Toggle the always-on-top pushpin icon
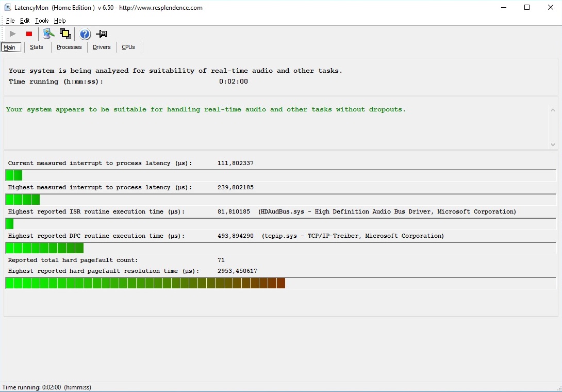Screen dimensions: 562x392 [102, 34]
